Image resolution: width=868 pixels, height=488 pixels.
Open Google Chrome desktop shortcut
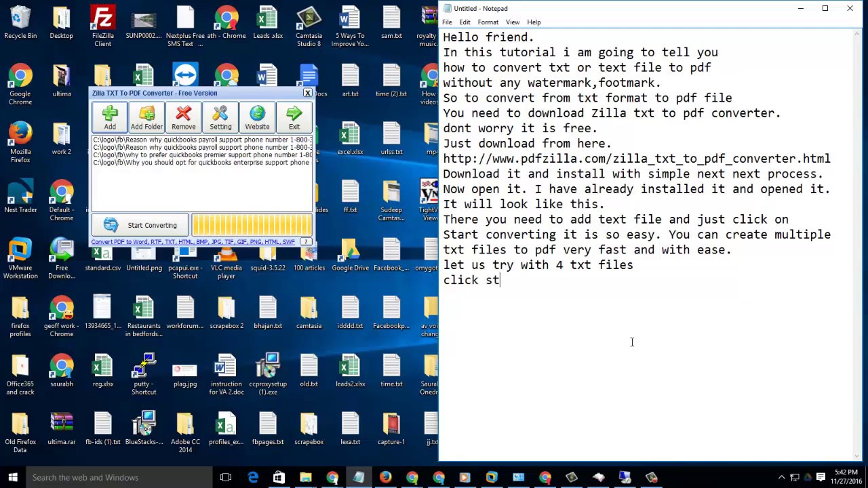(20, 85)
